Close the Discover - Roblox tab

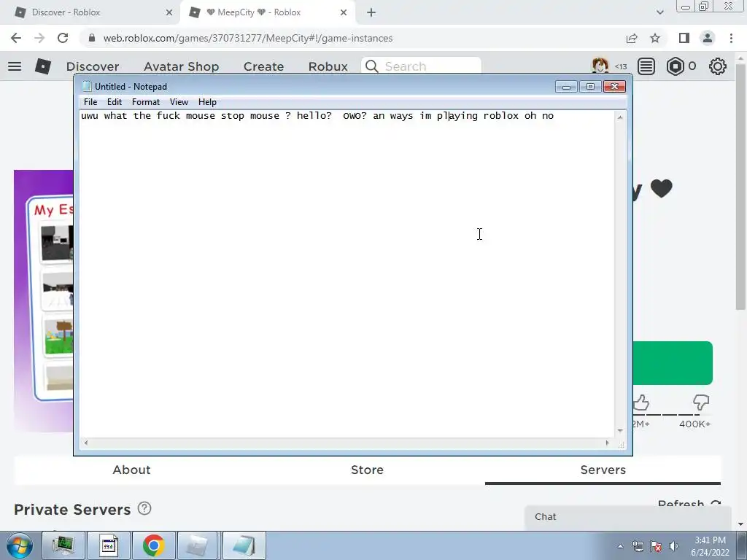(x=169, y=12)
